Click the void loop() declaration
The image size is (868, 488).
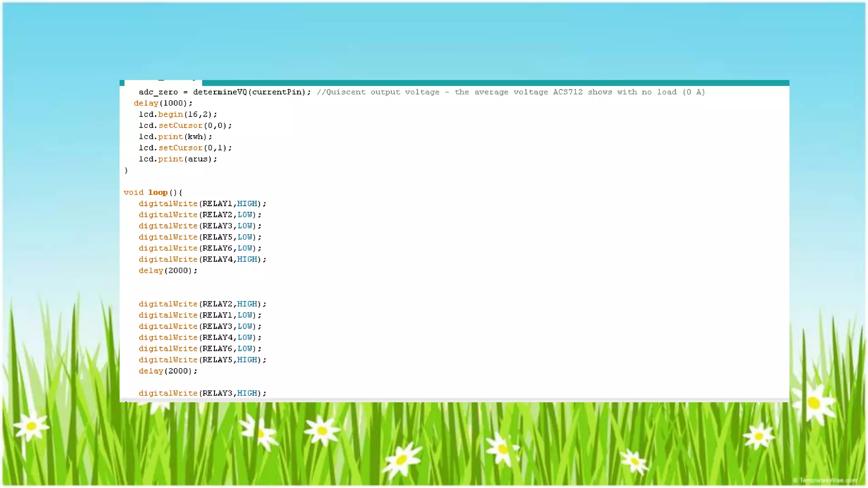coord(153,193)
